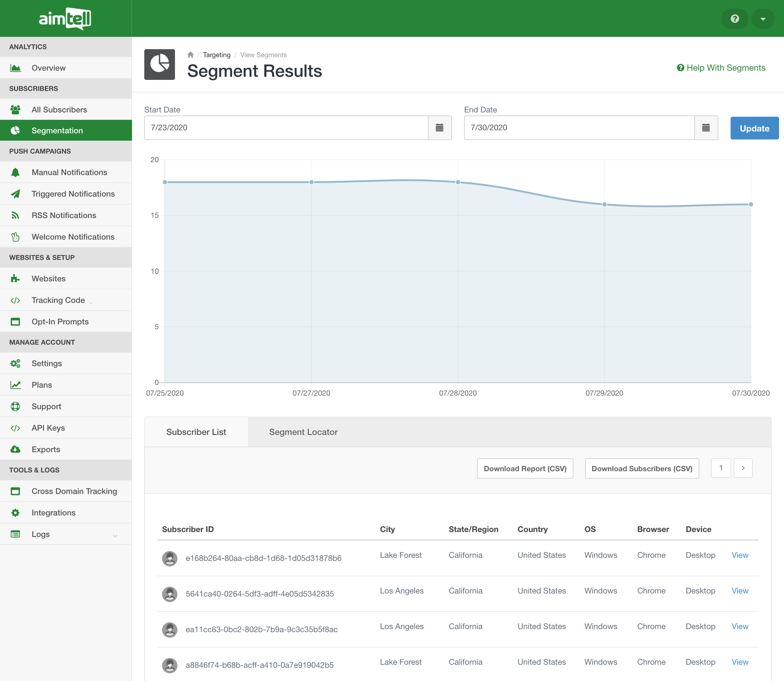Open Start Date calendar picker icon

tap(440, 128)
